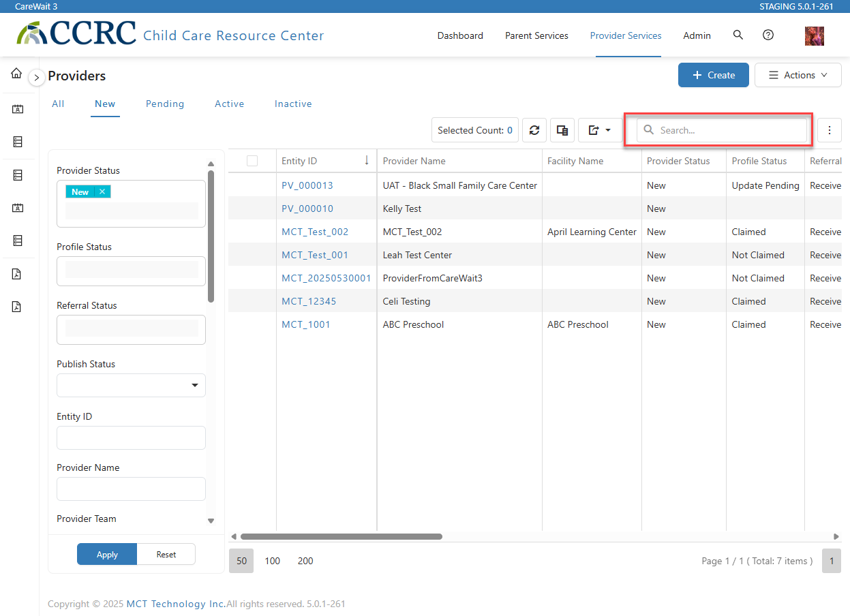Image resolution: width=850 pixels, height=616 pixels.
Task: Switch to the Inactive tab
Action: pos(293,104)
